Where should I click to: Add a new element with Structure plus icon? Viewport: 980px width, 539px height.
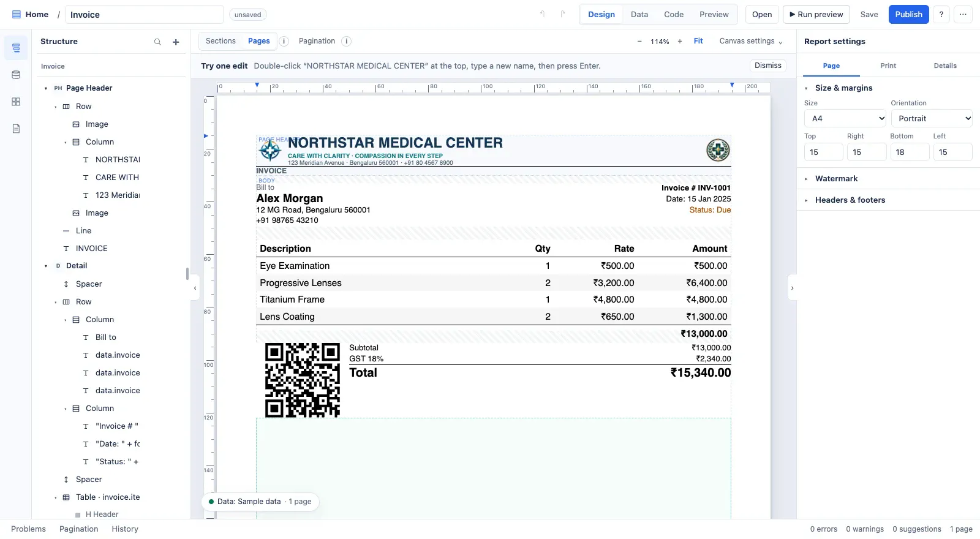(176, 42)
